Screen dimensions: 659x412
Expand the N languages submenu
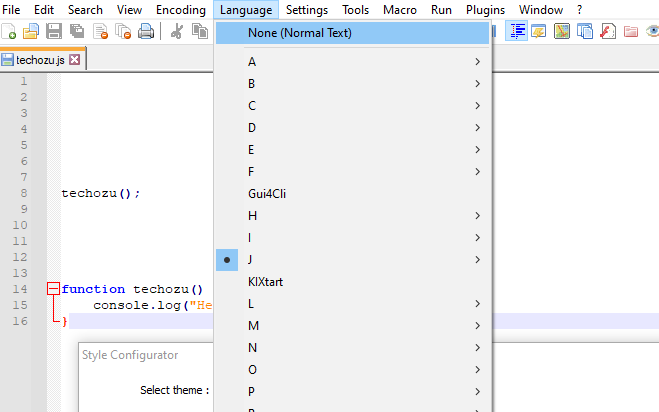(352, 348)
